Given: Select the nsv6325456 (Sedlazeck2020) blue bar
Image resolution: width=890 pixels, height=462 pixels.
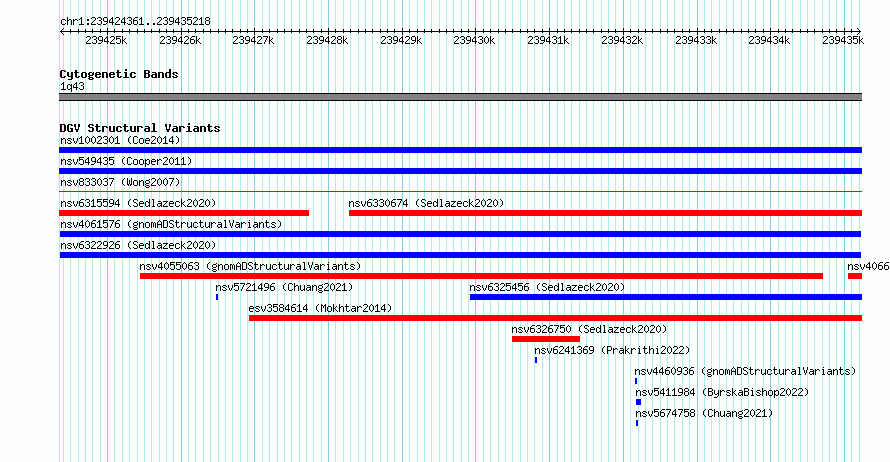Looking at the screenshot, I should pos(666,297).
